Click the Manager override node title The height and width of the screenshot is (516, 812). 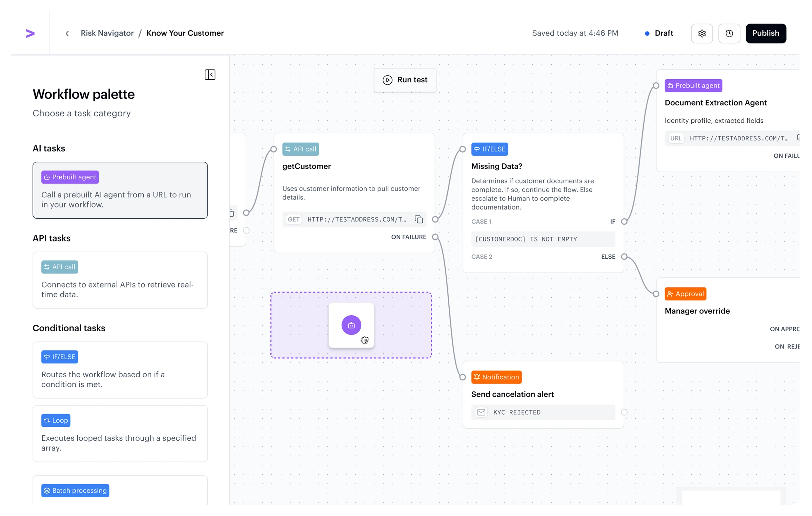click(697, 311)
